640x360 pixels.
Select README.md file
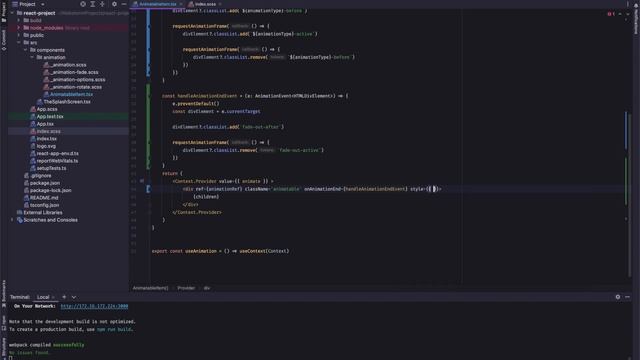pos(44,198)
